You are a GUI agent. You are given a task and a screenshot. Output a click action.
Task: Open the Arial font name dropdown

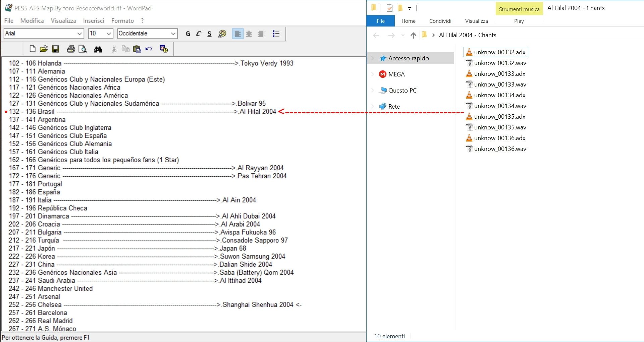point(79,34)
